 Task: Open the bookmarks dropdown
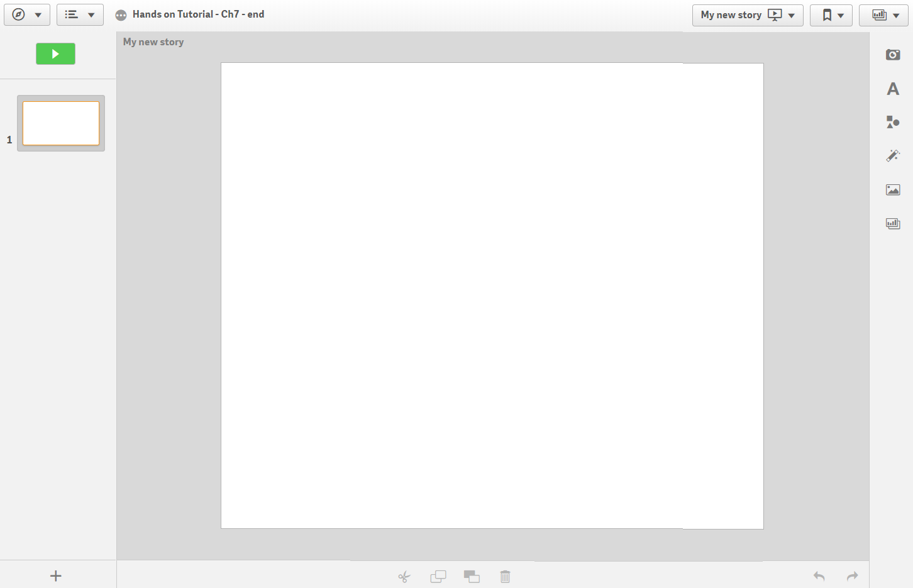pos(831,15)
